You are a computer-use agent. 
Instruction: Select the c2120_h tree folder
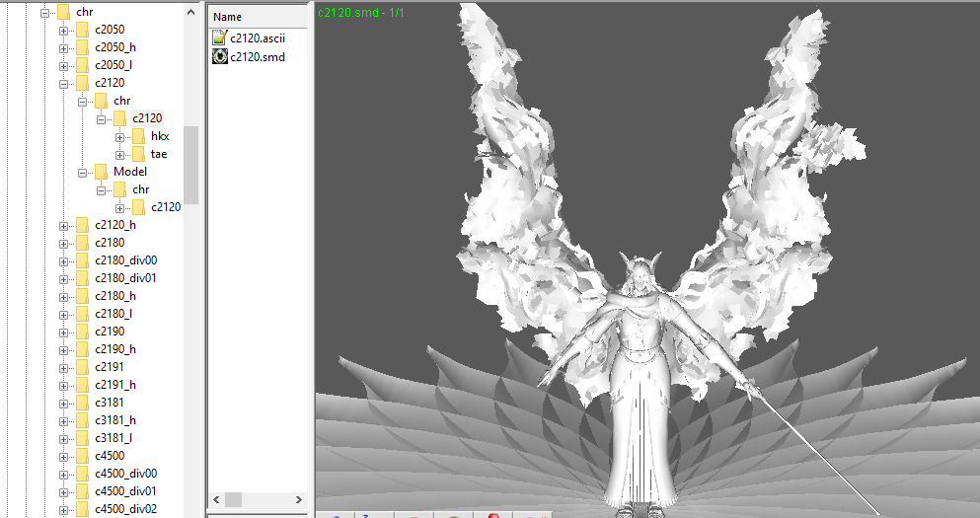pos(115,224)
